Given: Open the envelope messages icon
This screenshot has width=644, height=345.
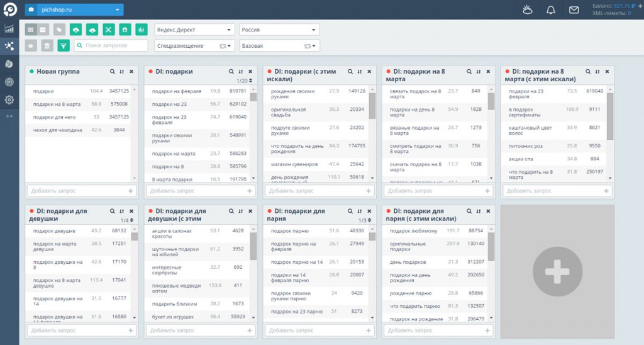Looking at the screenshot, I should coord(574,10).
